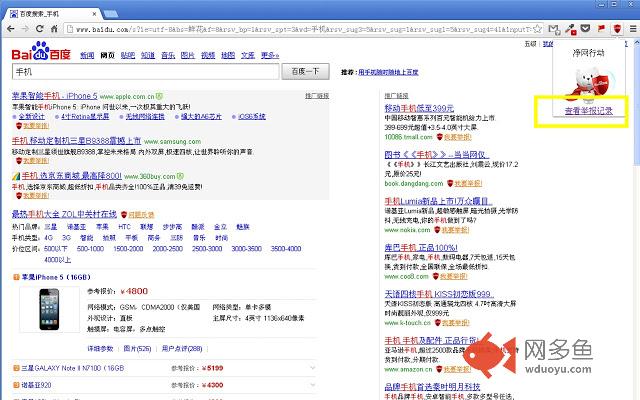
Task: Click the browser address bar
Action: point(303,29)
